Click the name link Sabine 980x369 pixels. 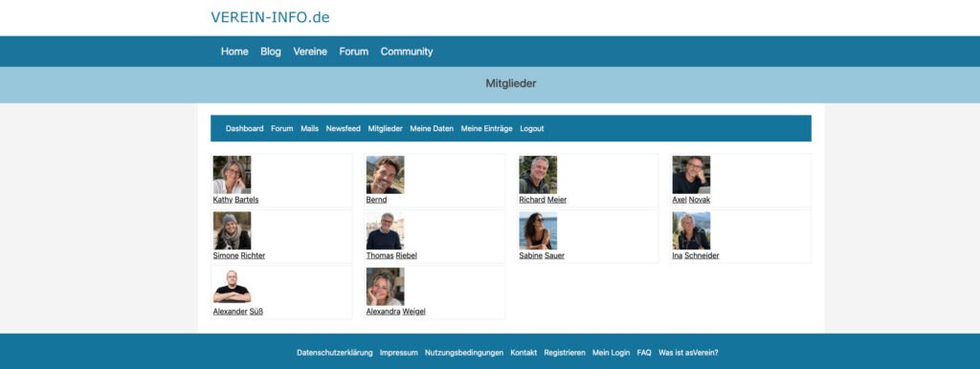click(x=530, y=256)
